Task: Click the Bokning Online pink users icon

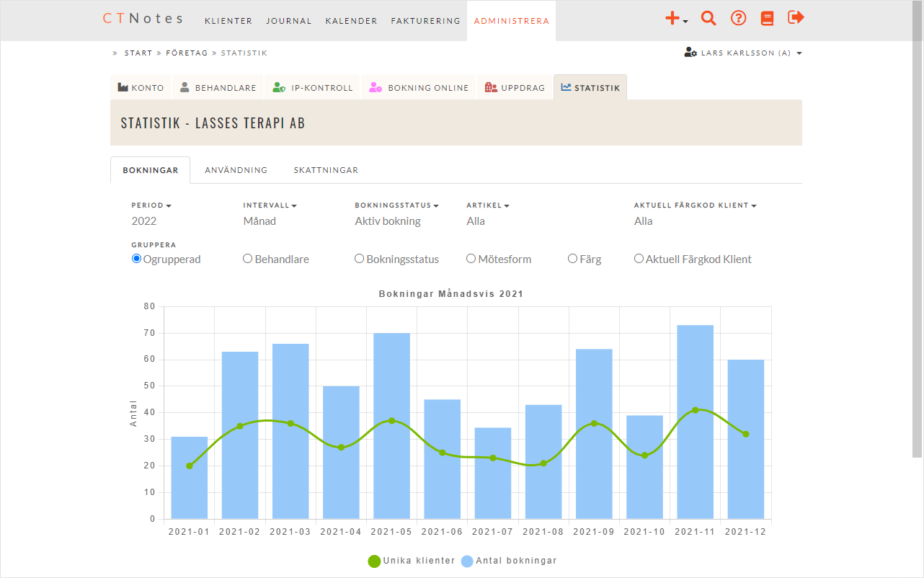Action: (x=376, y=87)
